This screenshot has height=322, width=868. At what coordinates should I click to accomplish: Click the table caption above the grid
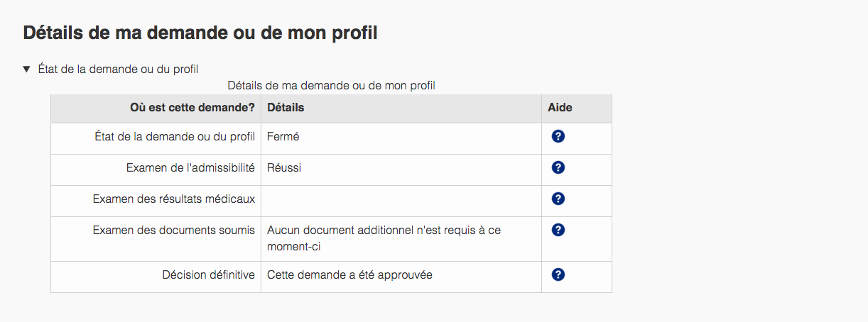(331, 86)
